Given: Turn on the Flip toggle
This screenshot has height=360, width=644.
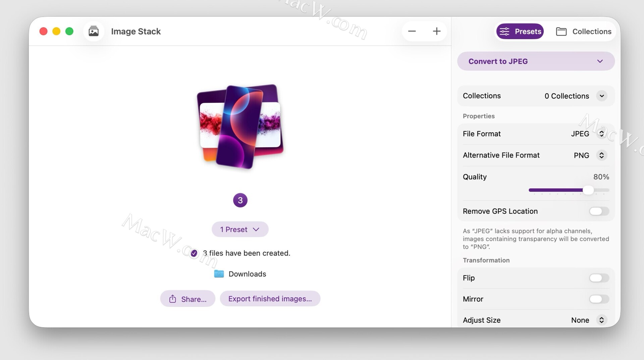Looking at the screenshot, I should 599,278.
